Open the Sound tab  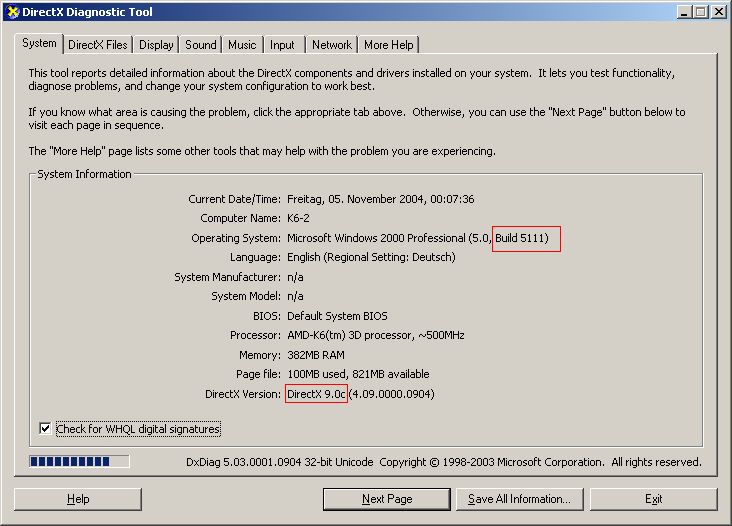(200, 45)
